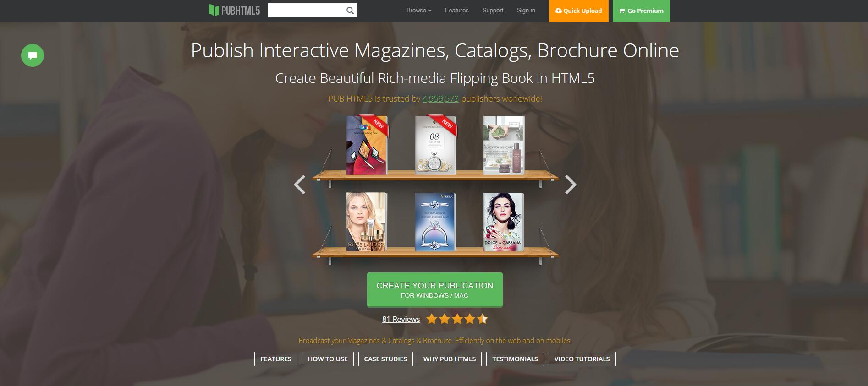Open the 81 Reviews link
The width and height of the screenshot is (868, 386).
pyautogui.click(x=401, y=319)
